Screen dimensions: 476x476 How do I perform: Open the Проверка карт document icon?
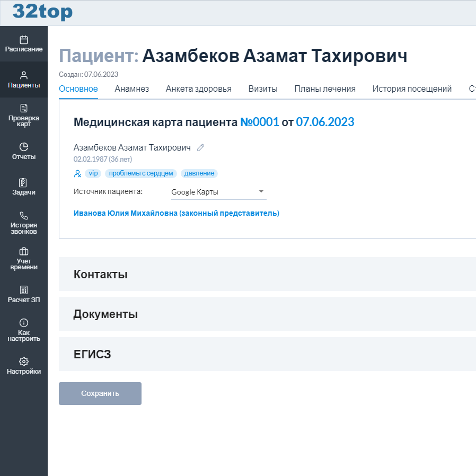pyautogui.click(x=24, y=108)
